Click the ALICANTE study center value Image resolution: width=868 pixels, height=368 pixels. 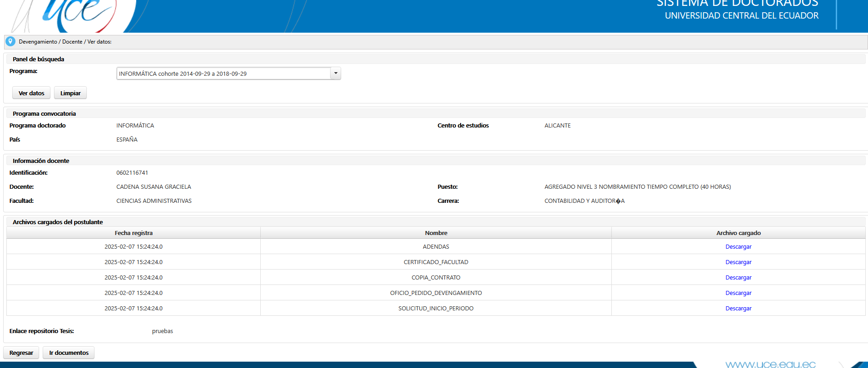point(557,126)
